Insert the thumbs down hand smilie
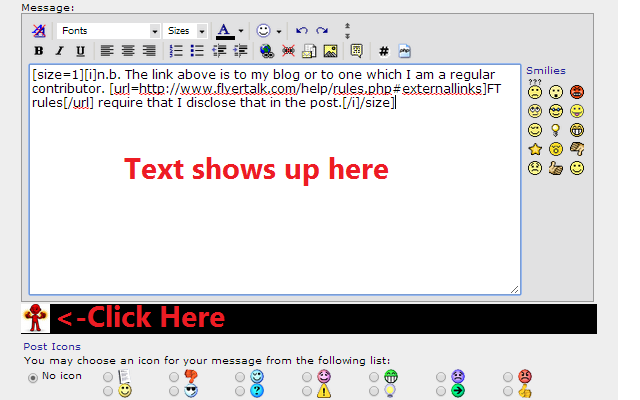640x400 pixels. pos(577,149)
